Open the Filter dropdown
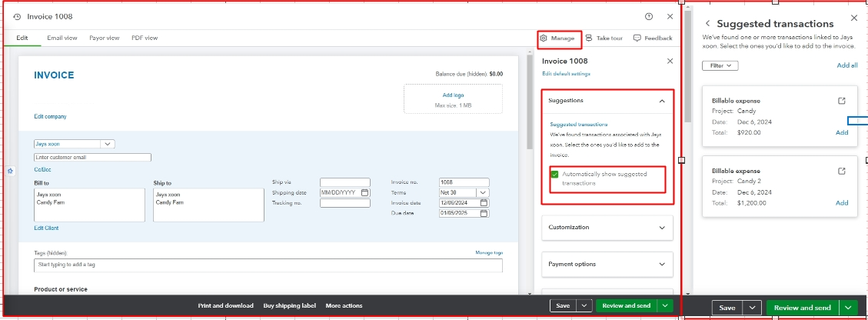The image size is (868, 320). (x=720, y=65)
